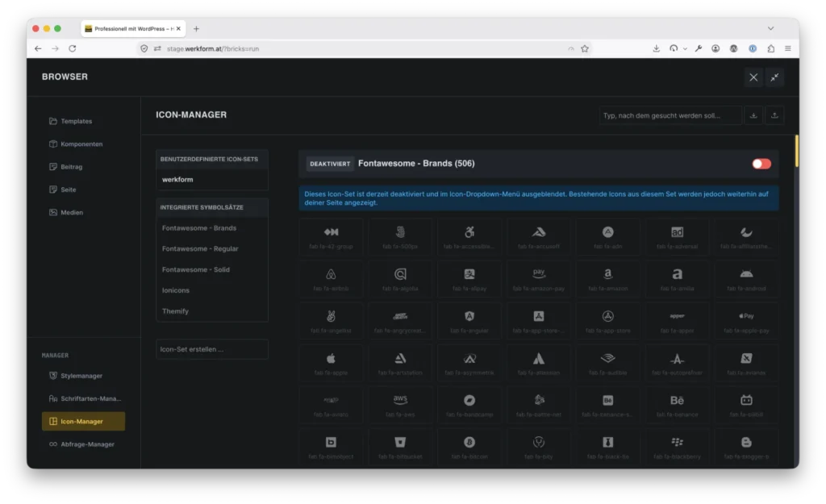Viewport: 826px width, 504px height.
Task: Enable the Fontawesome Brands icon set toggle
Action: pyautogui.click(x=761, y=164)
